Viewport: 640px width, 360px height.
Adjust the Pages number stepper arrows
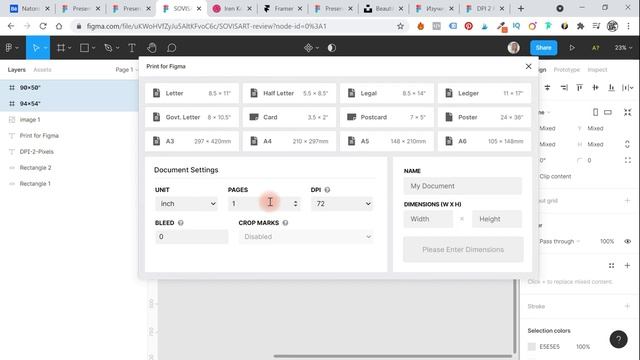click(296, 204)
